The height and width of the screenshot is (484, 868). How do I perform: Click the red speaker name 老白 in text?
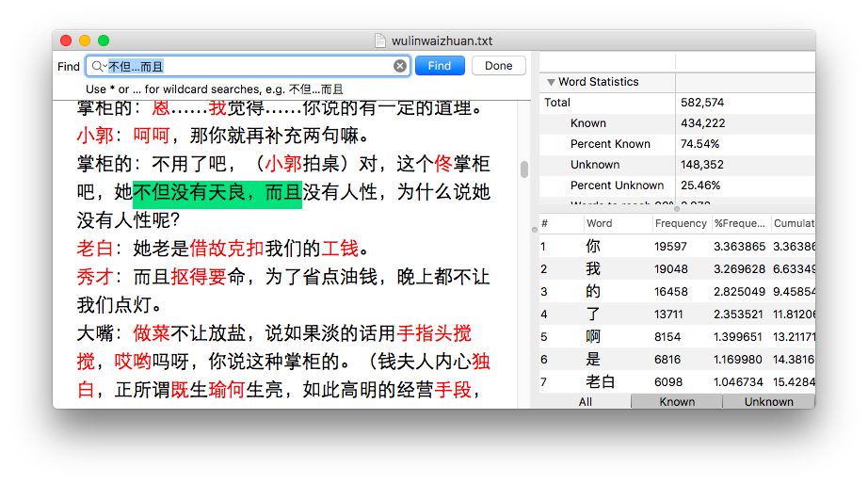(95, 249)
